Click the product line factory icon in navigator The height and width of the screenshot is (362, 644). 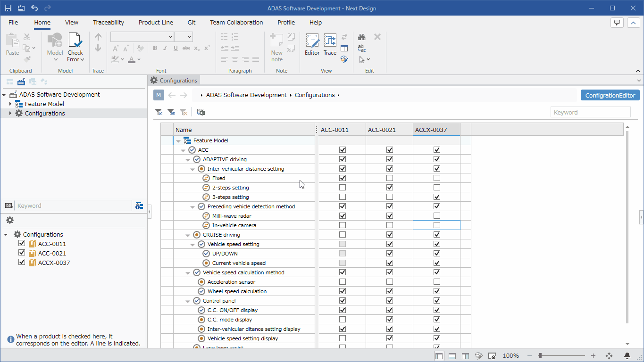[x=21, y=82]
